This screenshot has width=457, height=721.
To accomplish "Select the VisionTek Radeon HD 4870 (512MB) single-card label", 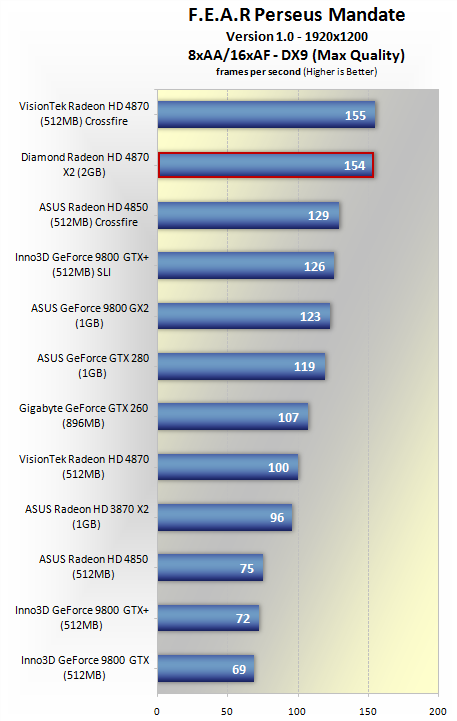I will [x=84, y=467].
